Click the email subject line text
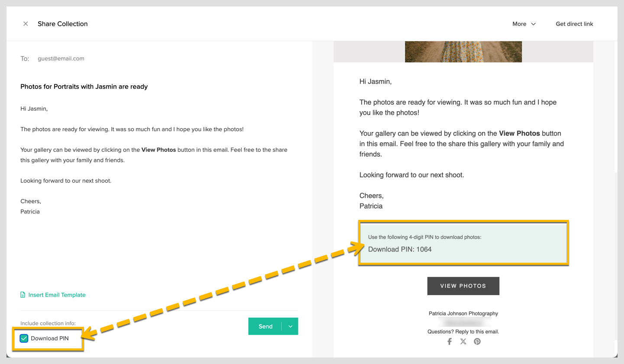 [84, 87]
